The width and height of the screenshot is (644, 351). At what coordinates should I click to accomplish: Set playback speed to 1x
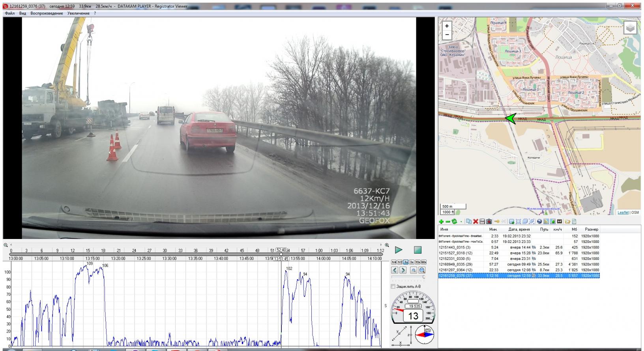(x=406, y=262)
